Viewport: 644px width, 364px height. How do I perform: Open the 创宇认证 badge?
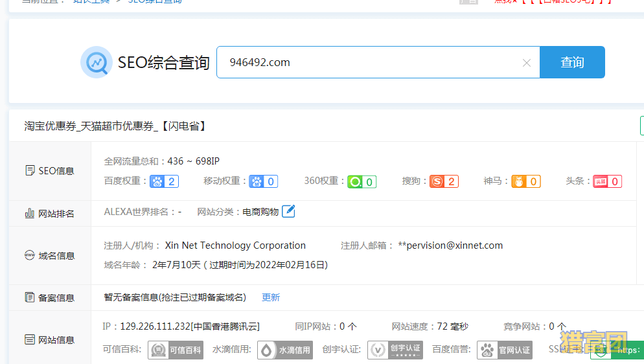coord(395,350)
